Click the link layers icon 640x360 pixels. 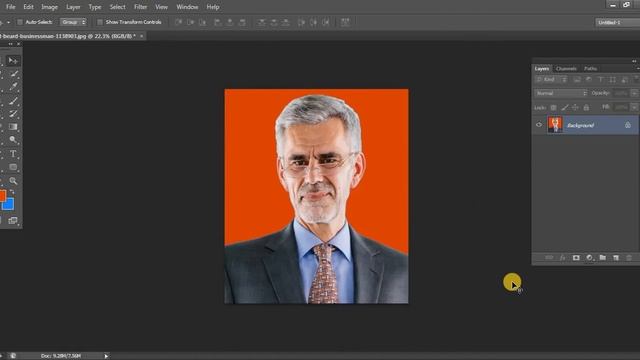(549, 258)
